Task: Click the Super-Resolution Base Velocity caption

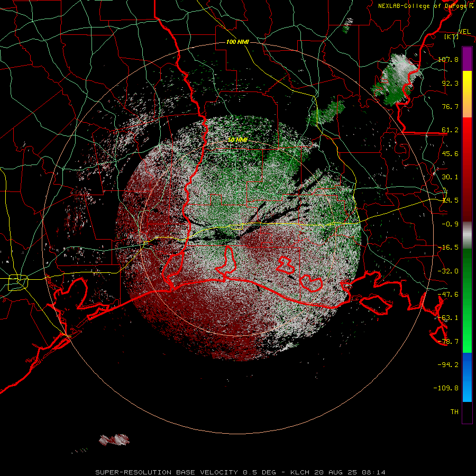Action: pyautogui.click(x=241, y=472)
